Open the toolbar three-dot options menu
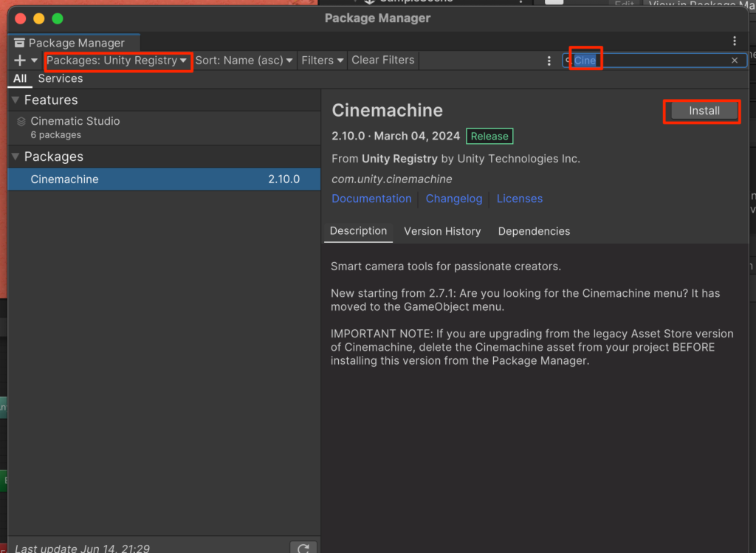The height and width of the screenshot is (553, 756). (549, 61)
